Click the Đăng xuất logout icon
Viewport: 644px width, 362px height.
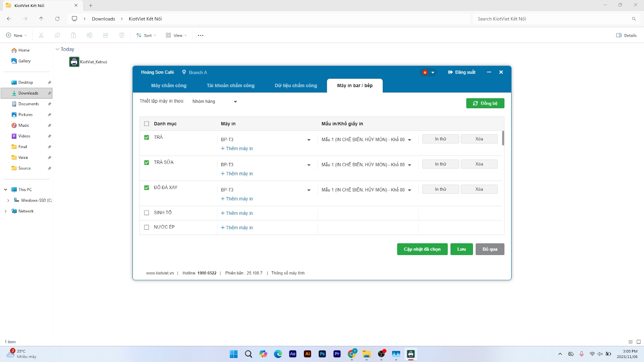tap(450, 72)
